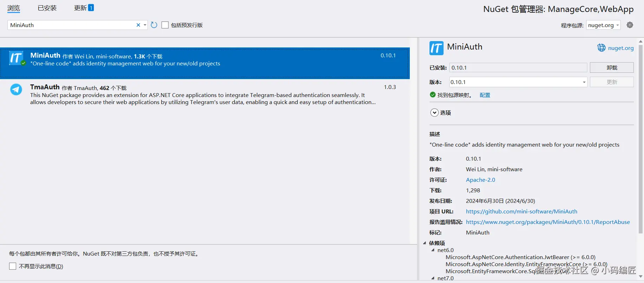
Task: Click the MiniAuth row version 0.10.1
Action: 388,55
